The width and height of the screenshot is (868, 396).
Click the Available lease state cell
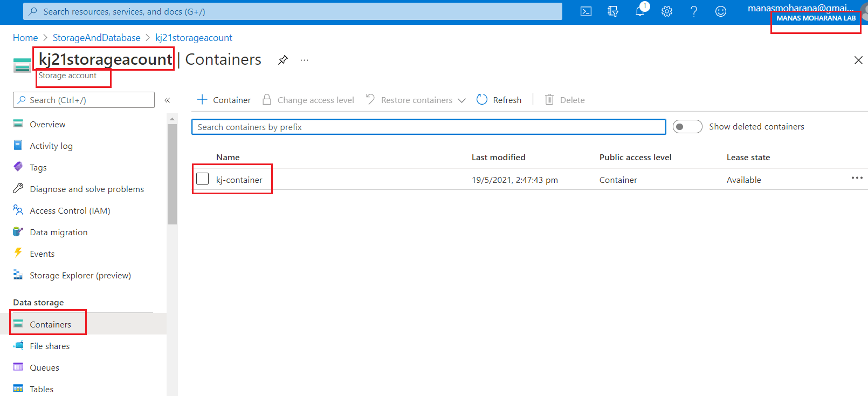point(744,180)
